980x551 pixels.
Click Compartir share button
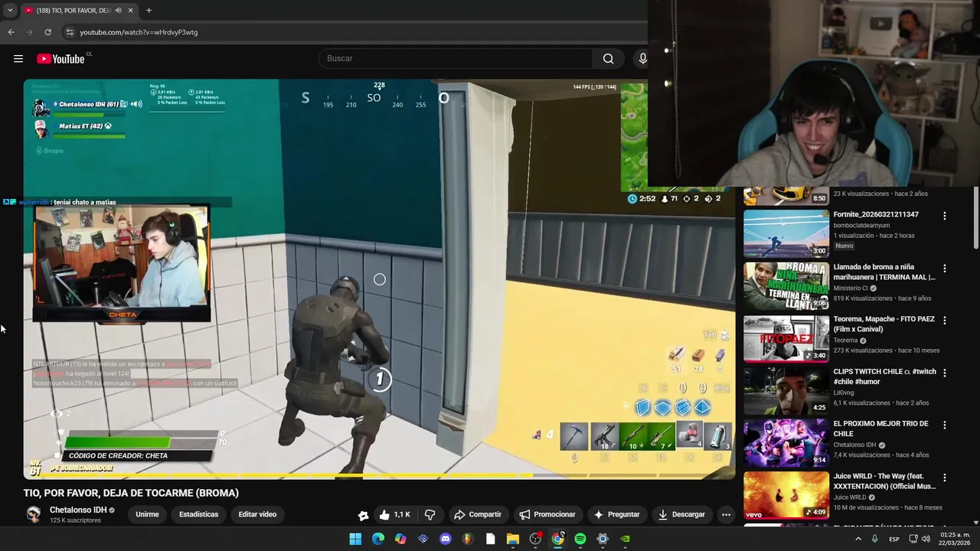(x=477, y=514)
